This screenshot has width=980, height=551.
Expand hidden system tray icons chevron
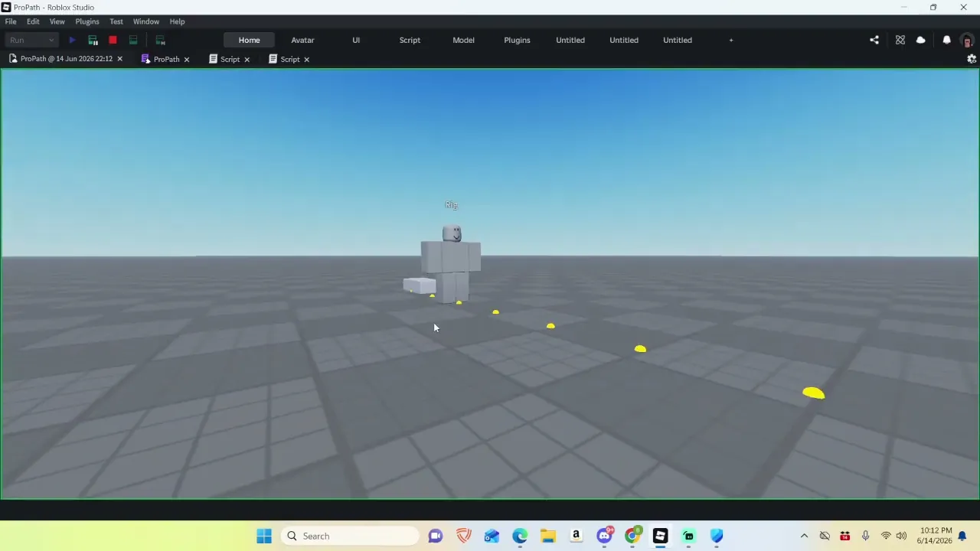click(804, 536)
